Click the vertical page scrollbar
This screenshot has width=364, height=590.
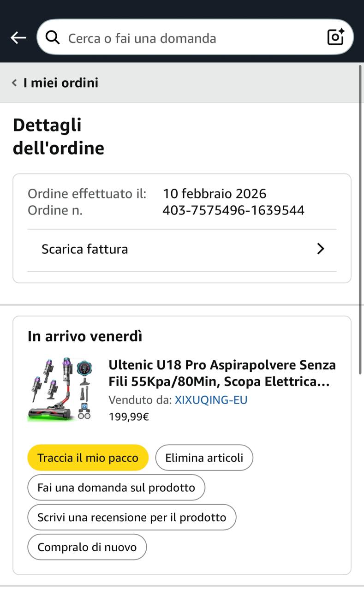[360, 219]
